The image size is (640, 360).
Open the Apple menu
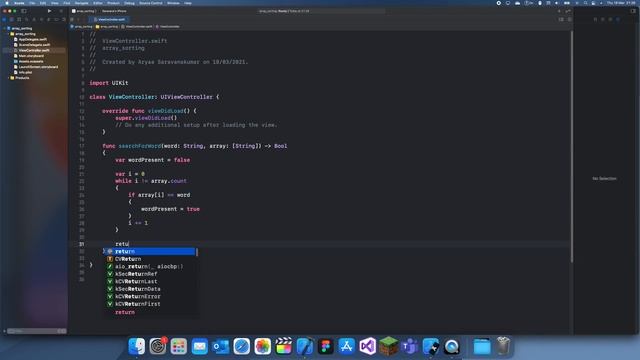[x=7, y=3]
